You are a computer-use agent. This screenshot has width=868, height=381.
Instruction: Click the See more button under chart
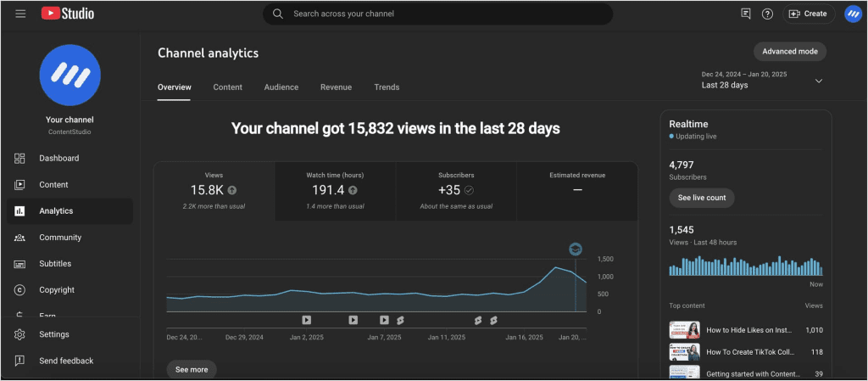pyautogui.click(x=191, y=370)
